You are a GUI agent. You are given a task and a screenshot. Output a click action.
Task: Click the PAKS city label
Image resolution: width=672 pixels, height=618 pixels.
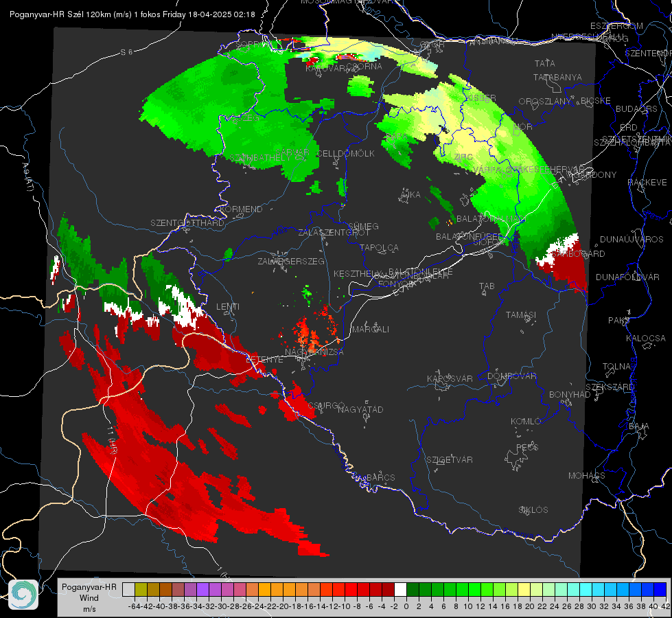click(x=619, y=321)
